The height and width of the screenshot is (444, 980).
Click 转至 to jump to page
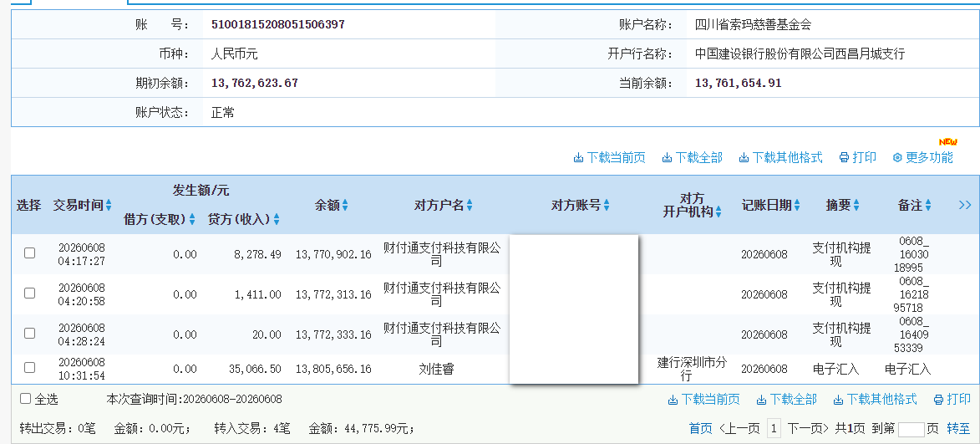click(x=958, y=428)
